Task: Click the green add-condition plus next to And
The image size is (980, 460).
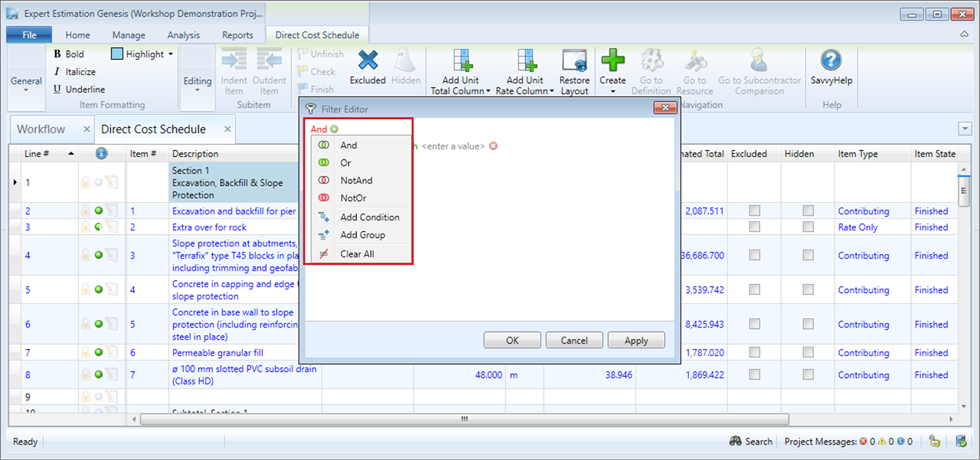Action: pos(335,129)
